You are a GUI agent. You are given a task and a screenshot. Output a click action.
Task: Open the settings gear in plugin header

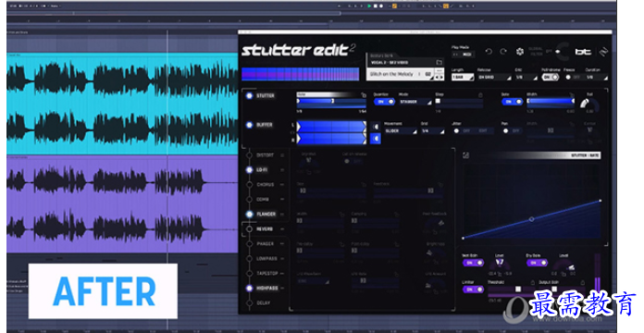pos(520,52)
